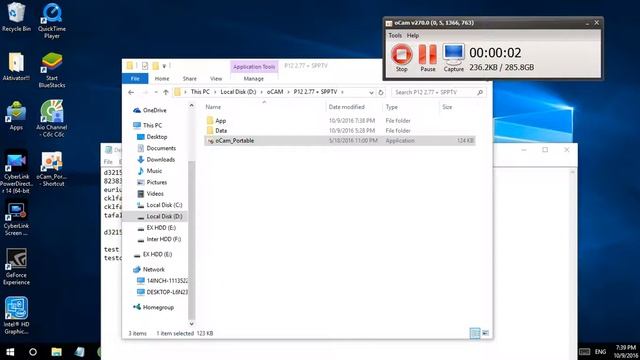
Task: Open Local Disk (C:) in navigation pane
Action: 160,205
